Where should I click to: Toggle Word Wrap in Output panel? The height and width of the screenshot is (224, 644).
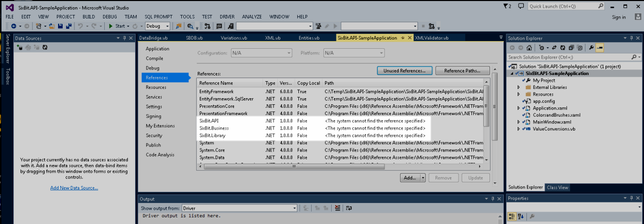[x=348, y=208]
